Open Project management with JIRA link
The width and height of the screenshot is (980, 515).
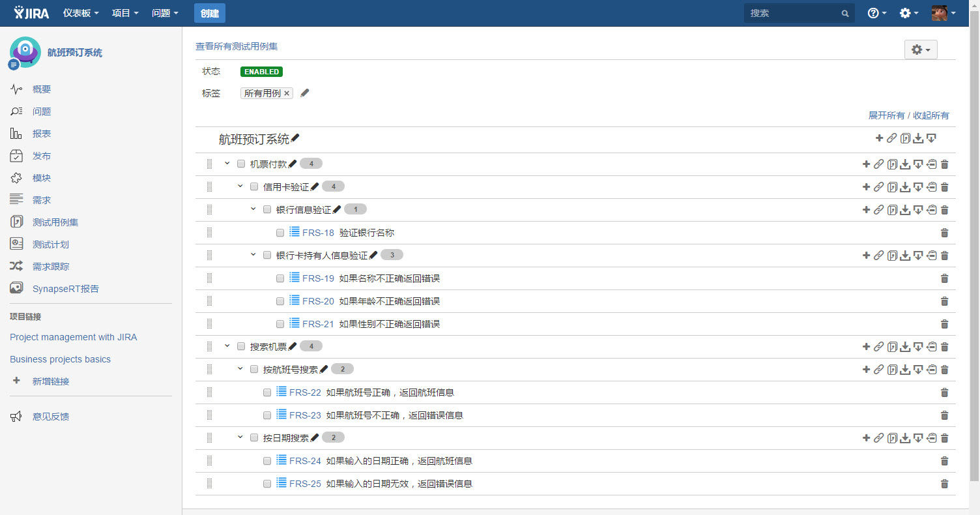pos(74,337)
